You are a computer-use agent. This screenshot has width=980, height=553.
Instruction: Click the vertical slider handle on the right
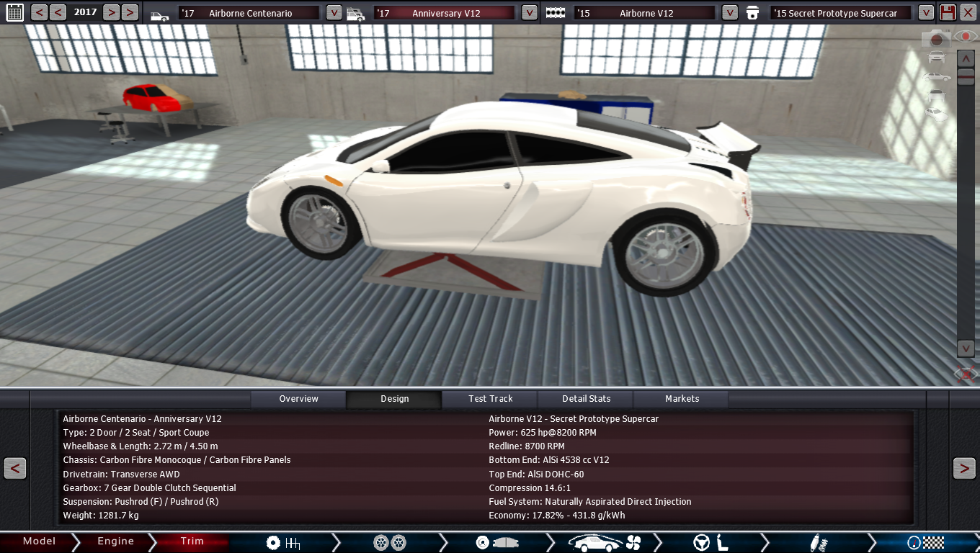pos(966,76)
